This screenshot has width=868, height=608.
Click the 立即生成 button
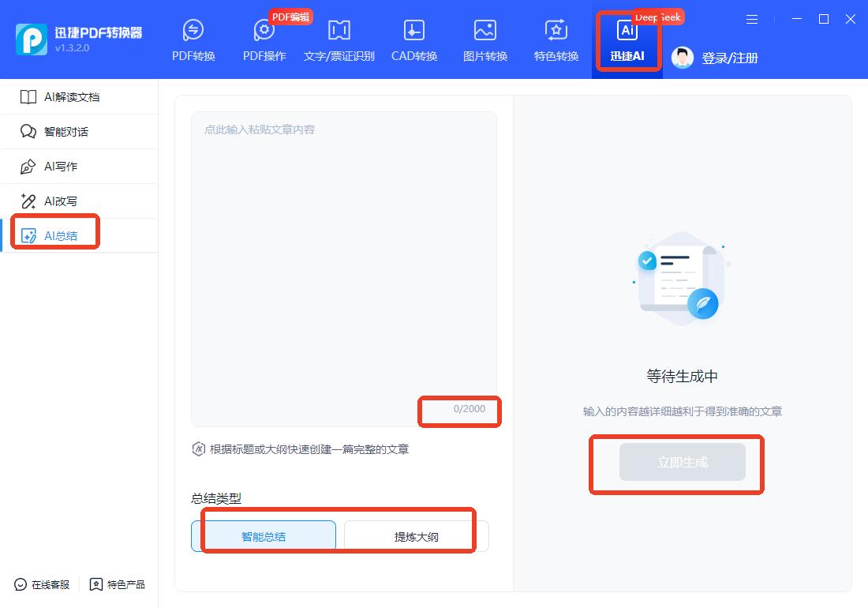point(683,463)
